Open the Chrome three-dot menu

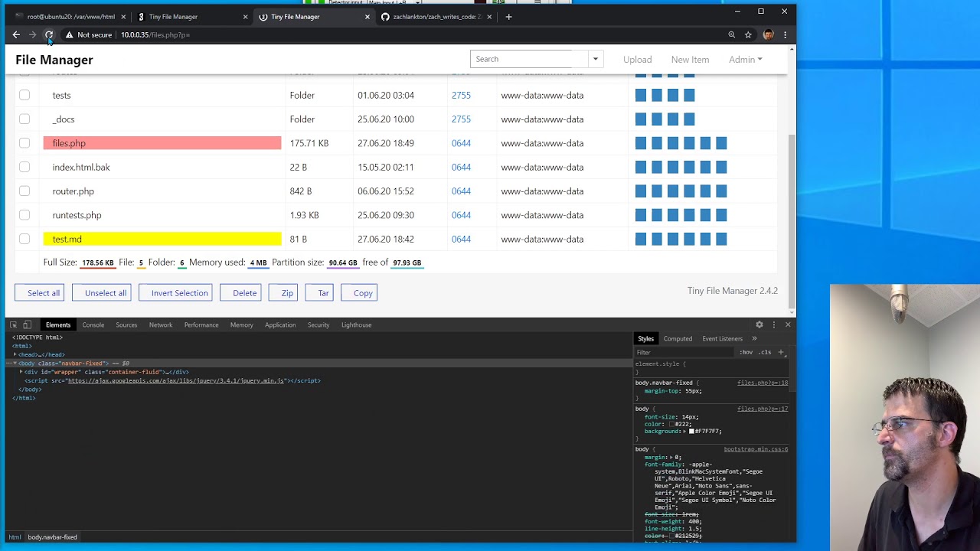(x=785, y=34)
